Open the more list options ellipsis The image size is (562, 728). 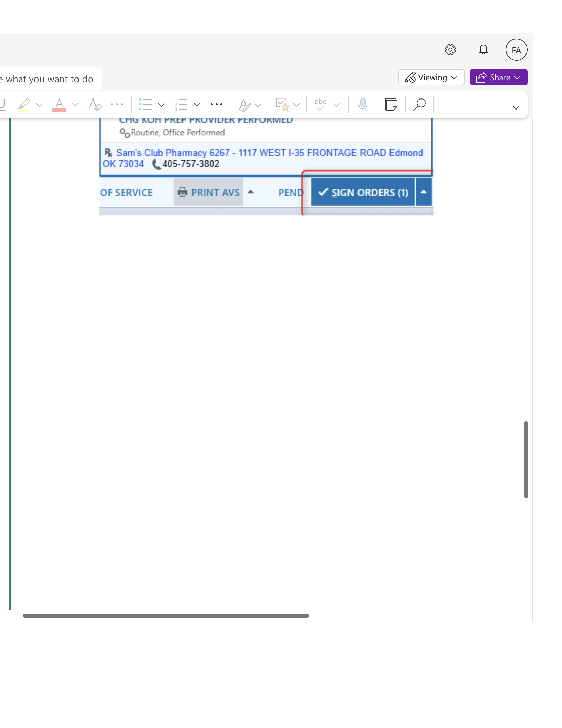pyautogui.click(x=217, y=104)
